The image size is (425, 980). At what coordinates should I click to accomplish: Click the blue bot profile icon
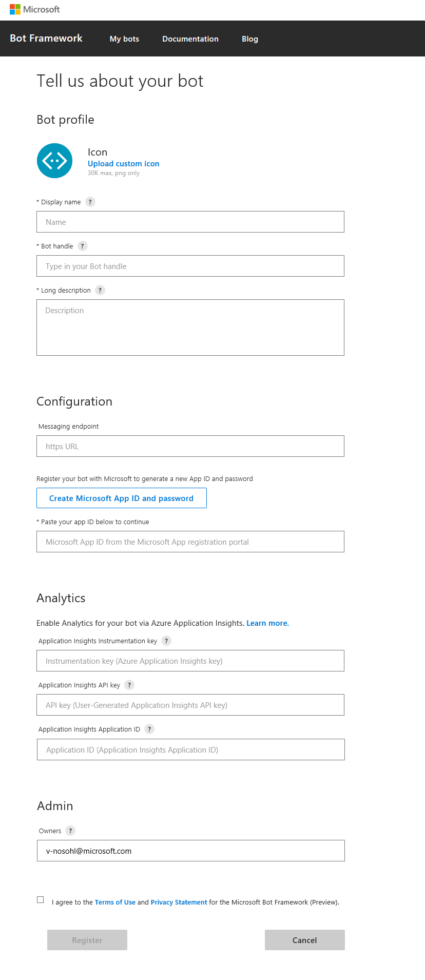(x=54, y=161)
